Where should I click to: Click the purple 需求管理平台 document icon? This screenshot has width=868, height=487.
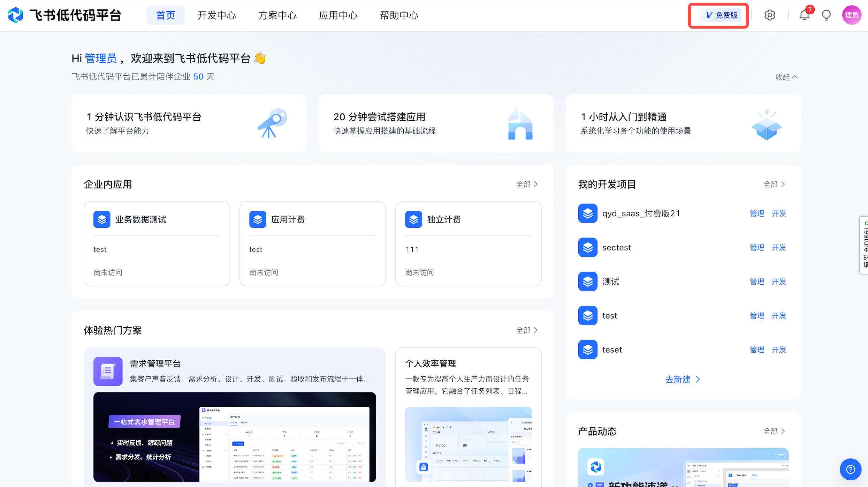108,371
